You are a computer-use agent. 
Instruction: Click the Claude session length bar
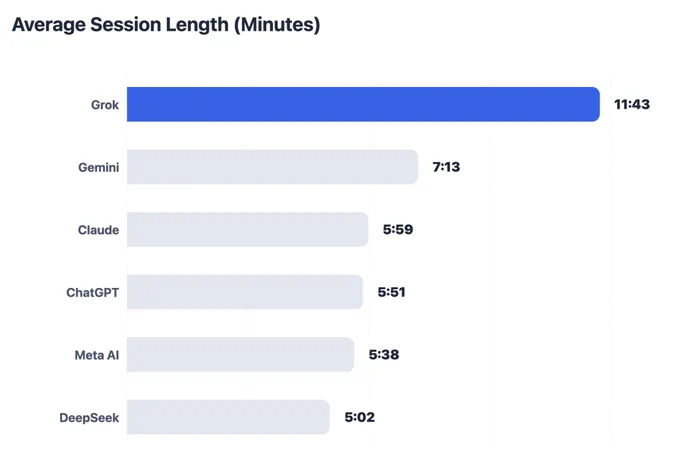248,230
